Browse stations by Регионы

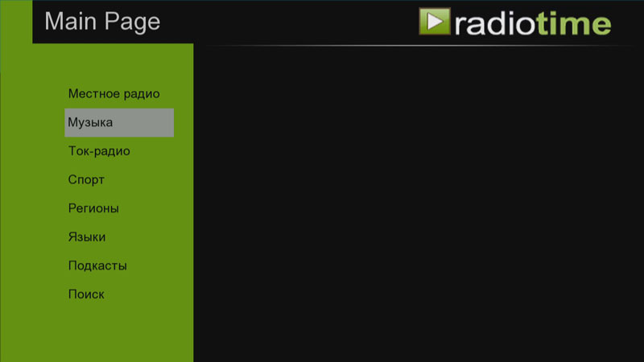point(93,208)
